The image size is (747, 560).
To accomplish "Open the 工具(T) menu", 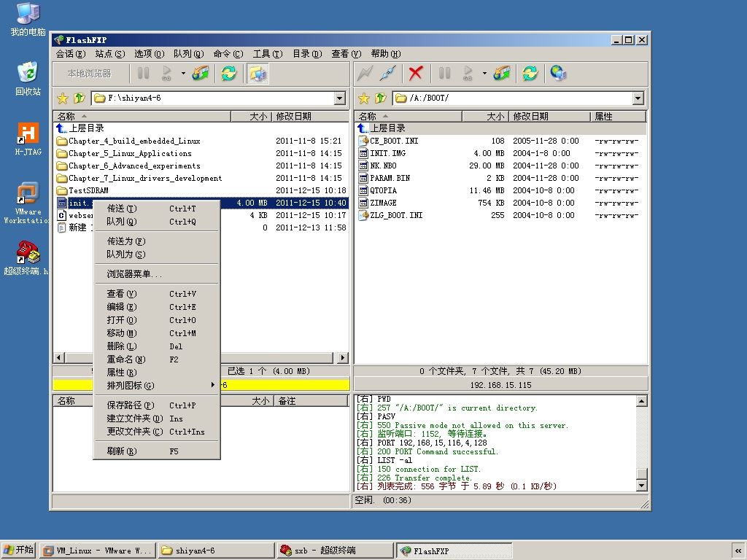I will click(x=268, y=54).
